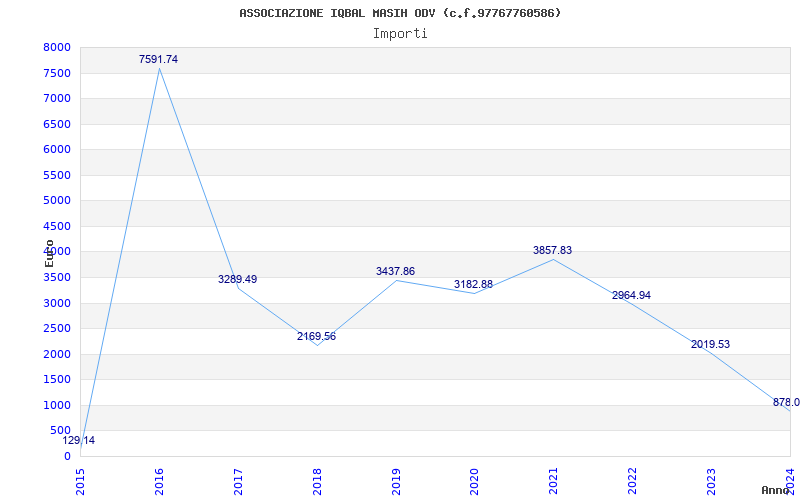This screenshot has width=800, height=500.
Task: Click the 5500 y-axis label
Action: tap(57, 175)
